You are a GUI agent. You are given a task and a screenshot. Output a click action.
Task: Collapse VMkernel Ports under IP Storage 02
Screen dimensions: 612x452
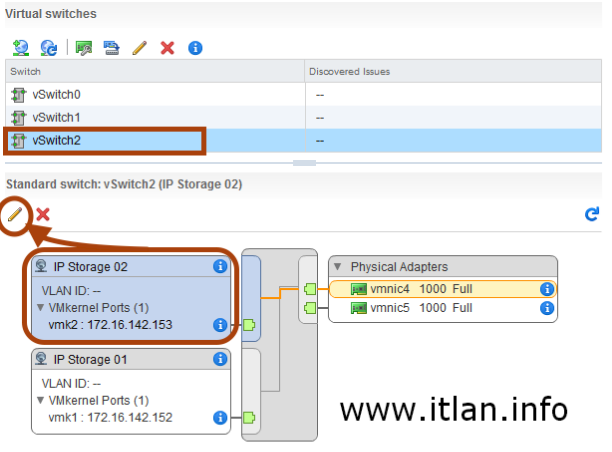point(39,307)
